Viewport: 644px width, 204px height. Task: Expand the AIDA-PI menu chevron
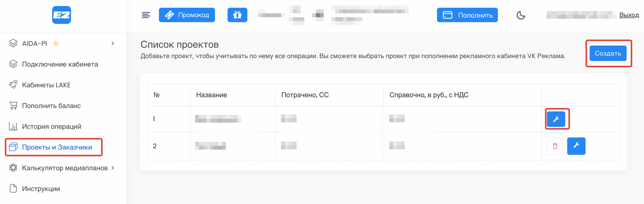113,44
